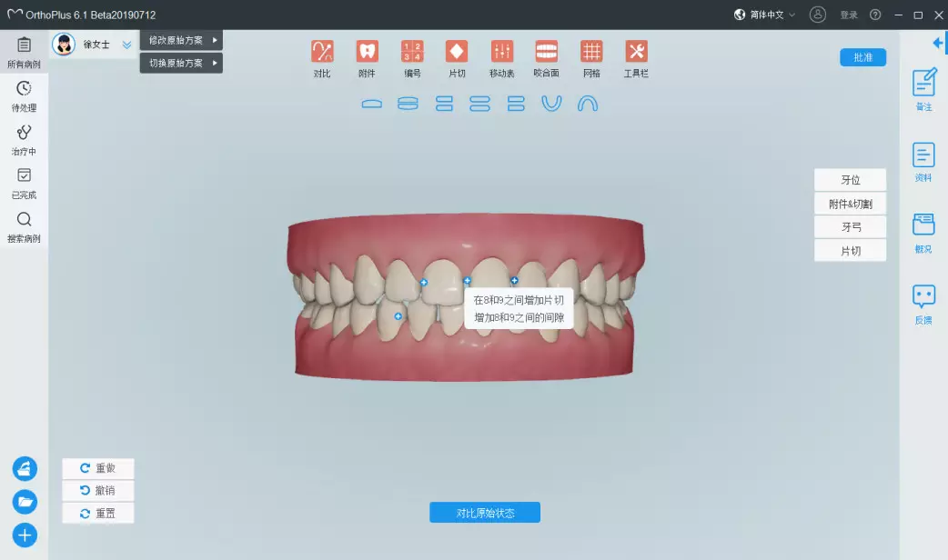
Task: Open the 简体中文 language dropdown
Action: coord(765,15)
